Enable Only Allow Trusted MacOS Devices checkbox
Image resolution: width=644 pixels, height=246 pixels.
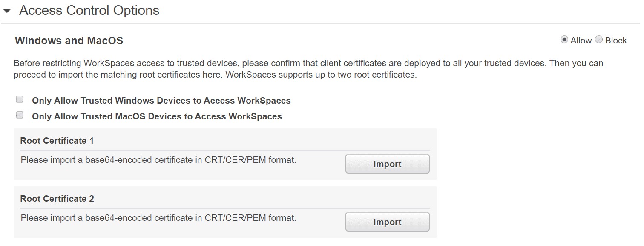click(x=20, y=115)
